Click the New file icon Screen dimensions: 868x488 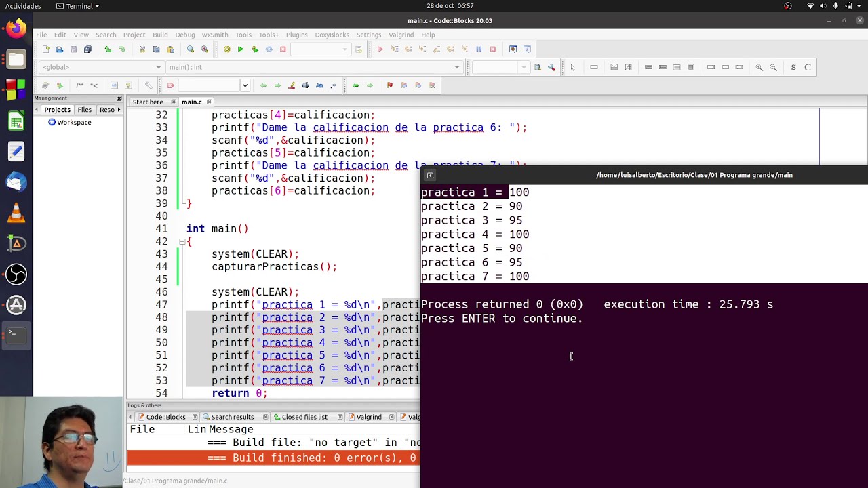(45, 49)
